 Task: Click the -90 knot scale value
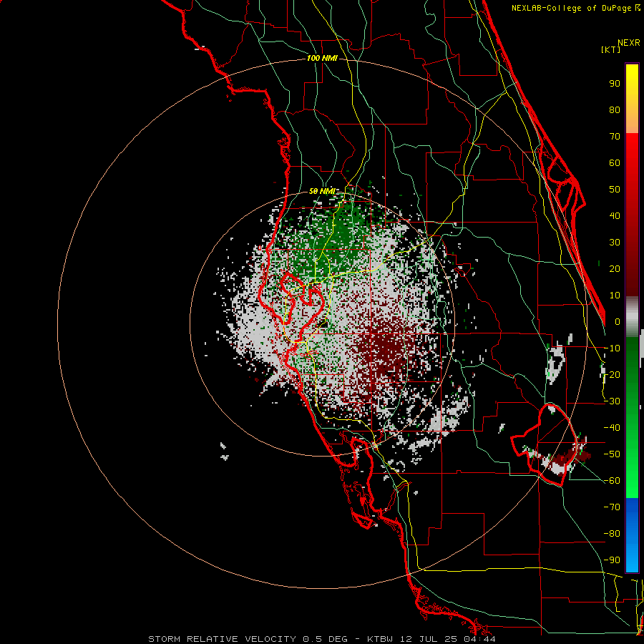[612, 560]
